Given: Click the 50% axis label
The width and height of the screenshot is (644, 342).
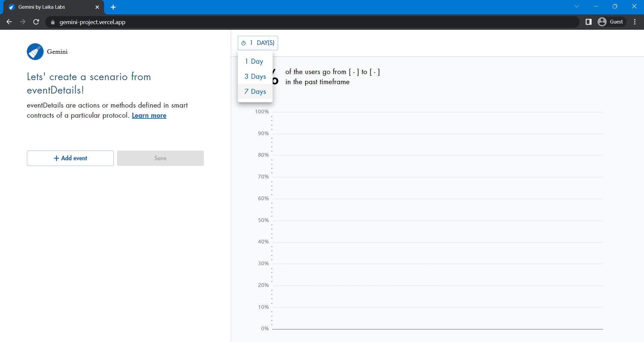Looking at the screenshot, I should pos(263,220).
